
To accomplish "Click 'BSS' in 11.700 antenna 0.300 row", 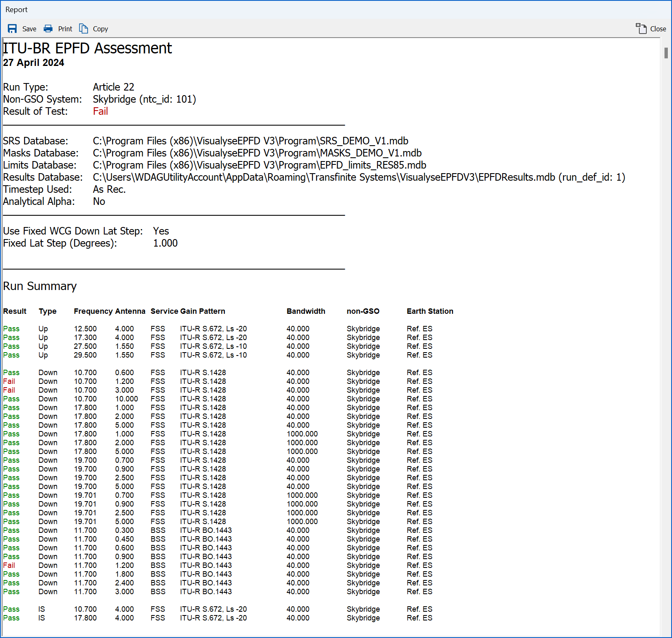I will (x=158, y=530).
